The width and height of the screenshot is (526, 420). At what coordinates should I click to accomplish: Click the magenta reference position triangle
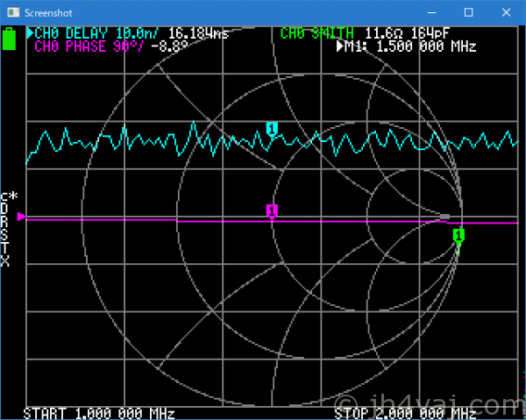click(22, 217)
